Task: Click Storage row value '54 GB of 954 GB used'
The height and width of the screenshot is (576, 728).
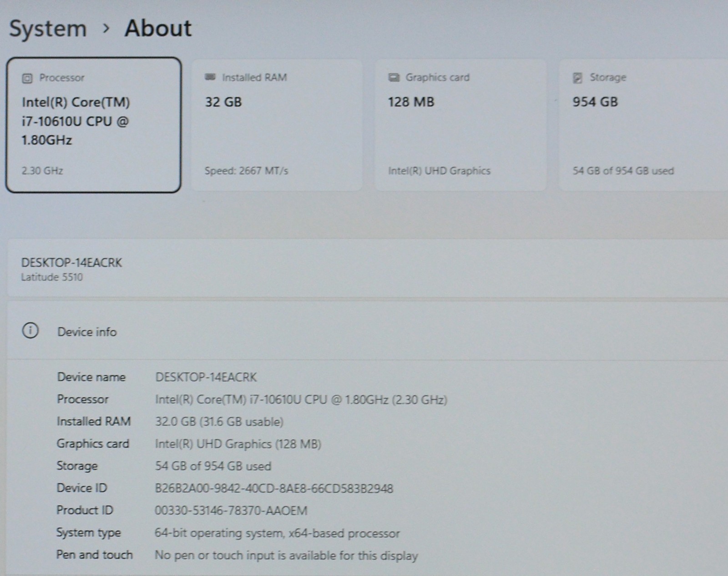Action: (213, 466)
